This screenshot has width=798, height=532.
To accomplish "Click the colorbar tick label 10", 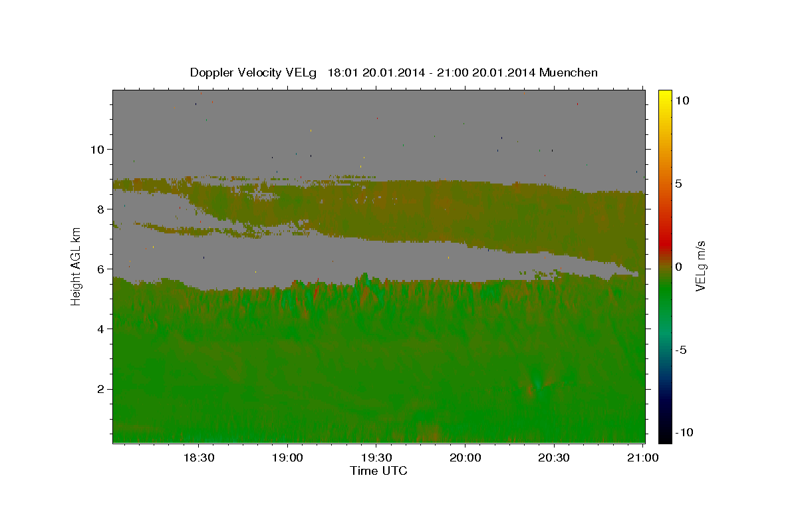I will point(682,100).
